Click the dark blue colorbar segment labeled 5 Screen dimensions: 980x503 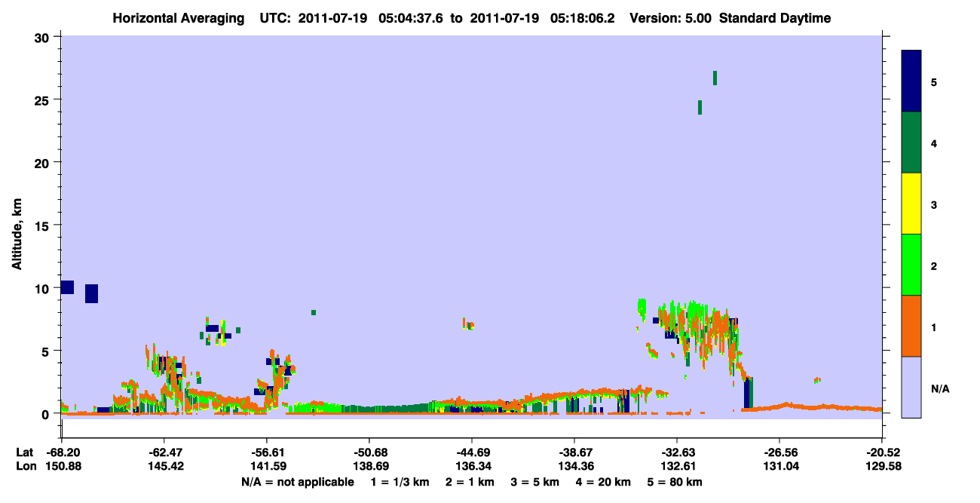tap(911, 81)
